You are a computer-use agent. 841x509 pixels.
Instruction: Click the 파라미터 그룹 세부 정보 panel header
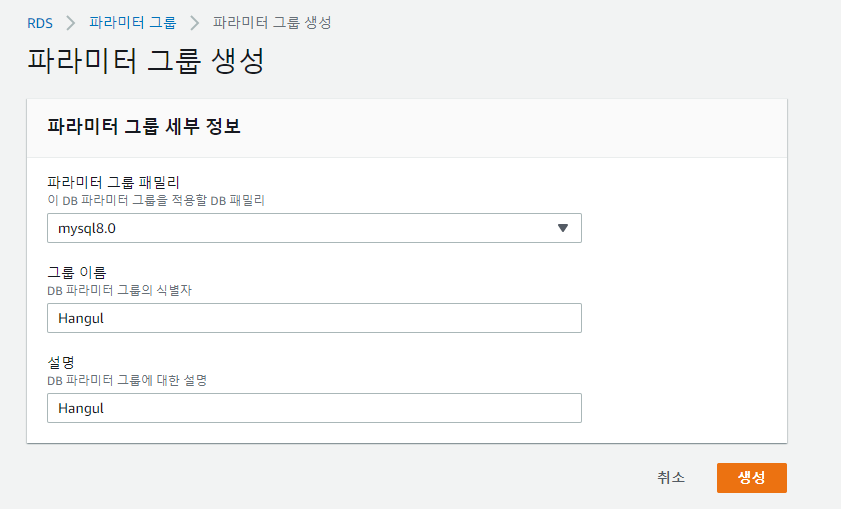coord(144,127)
